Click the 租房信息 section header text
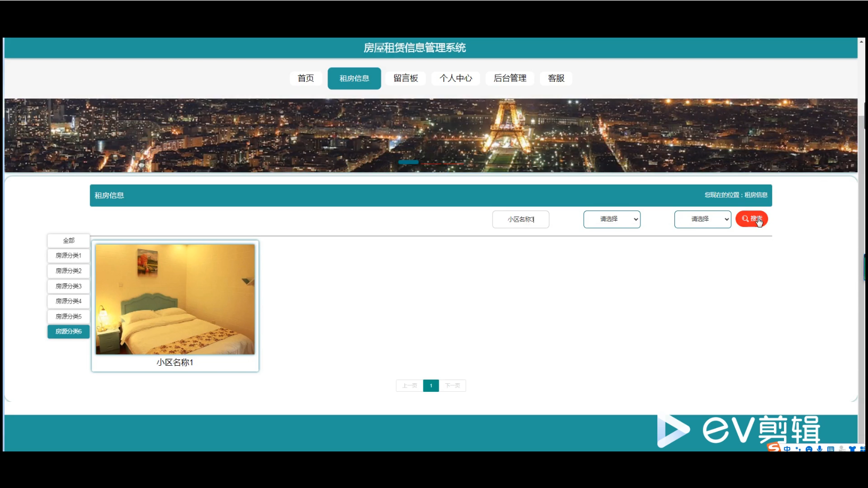 tap(110, 195)
